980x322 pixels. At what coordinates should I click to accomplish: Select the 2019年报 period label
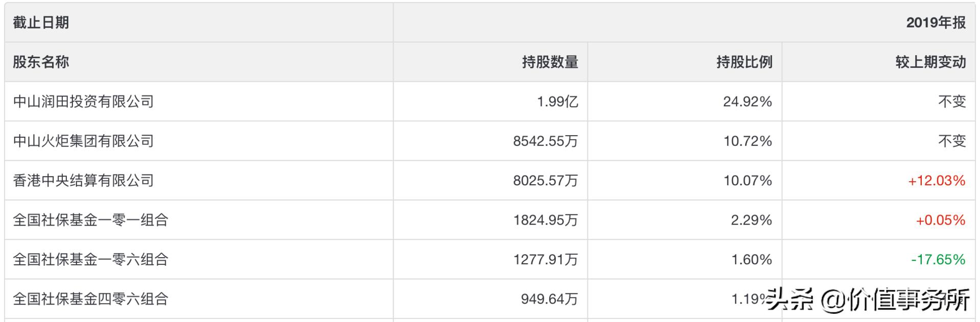tap(936, 23)
